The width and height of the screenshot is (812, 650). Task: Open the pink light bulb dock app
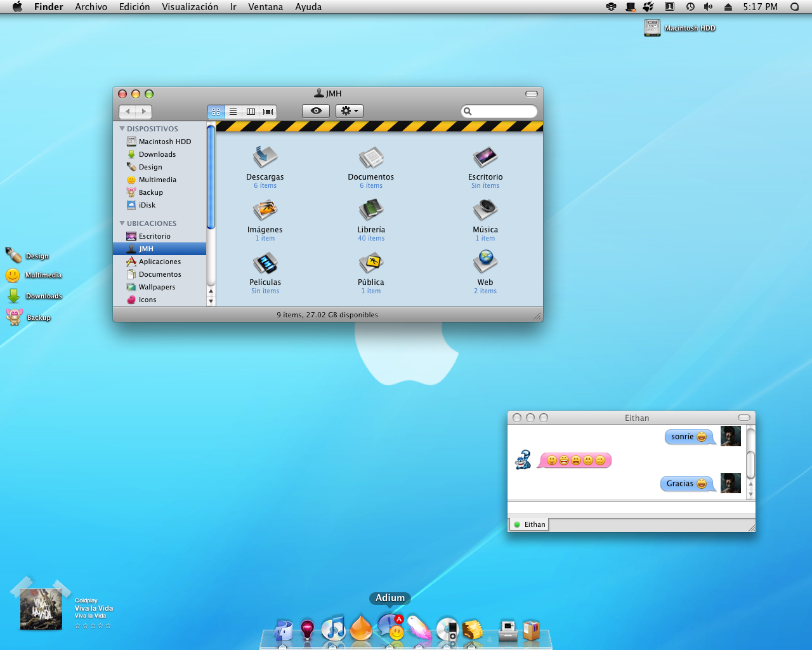point(307,630)
